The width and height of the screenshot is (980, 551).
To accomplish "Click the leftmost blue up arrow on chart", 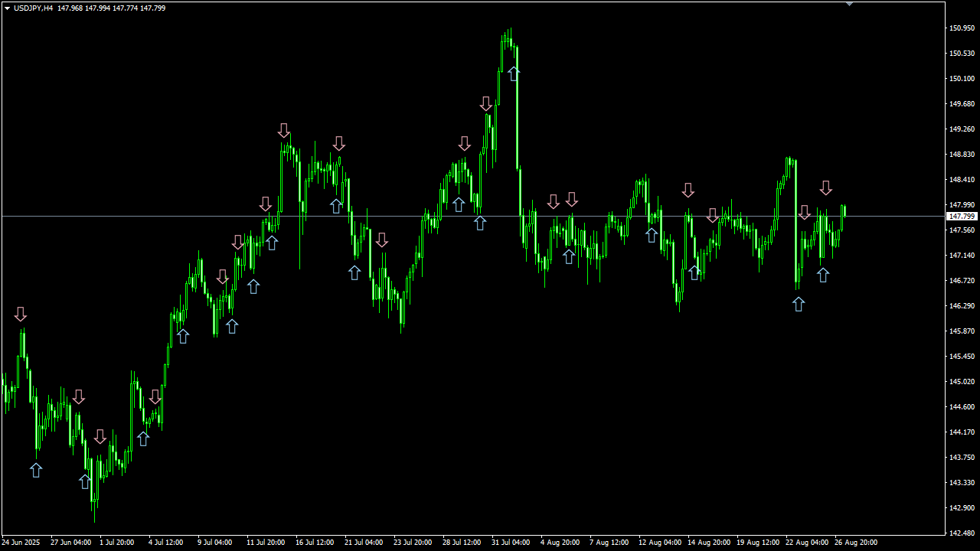I will (x=36, y=470).
